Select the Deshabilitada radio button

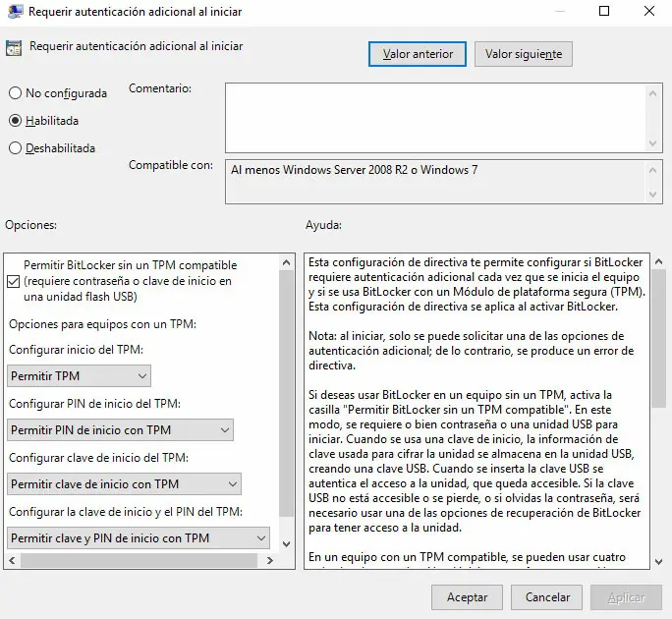pyautogui.click(x=15, y=148)
